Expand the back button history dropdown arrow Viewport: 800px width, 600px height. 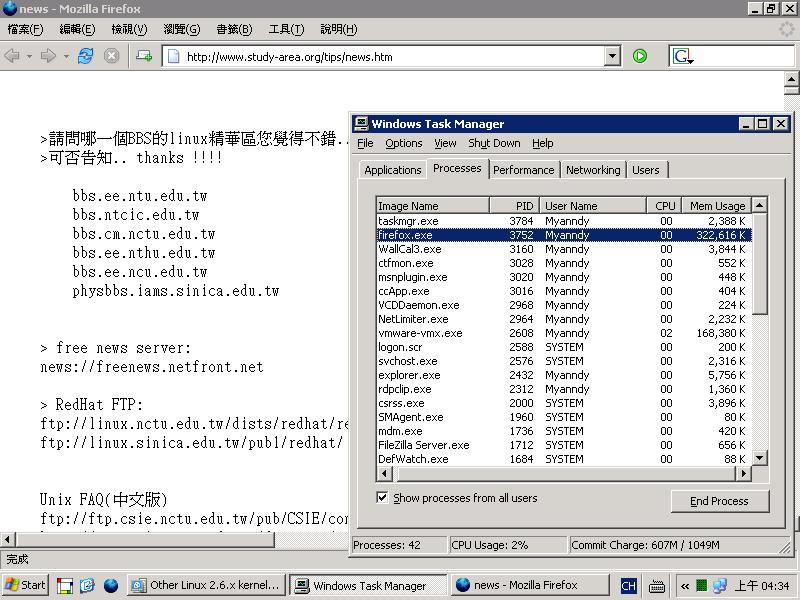tap(29, 57)
